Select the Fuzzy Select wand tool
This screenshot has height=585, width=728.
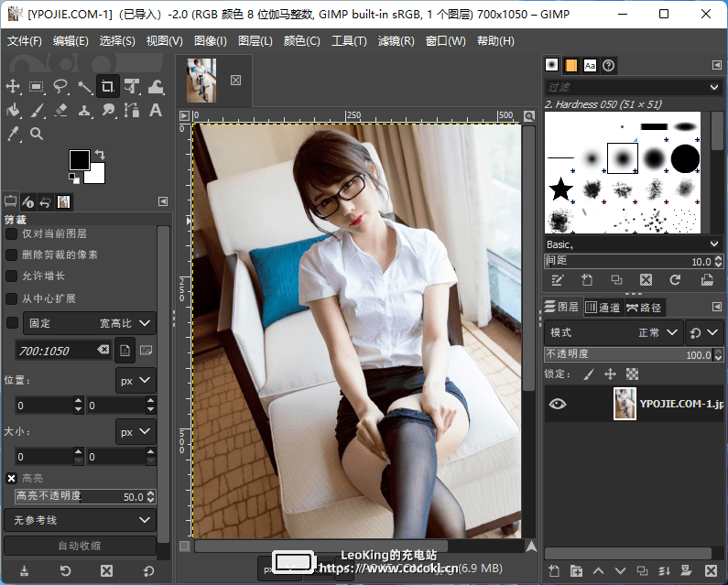84,86
